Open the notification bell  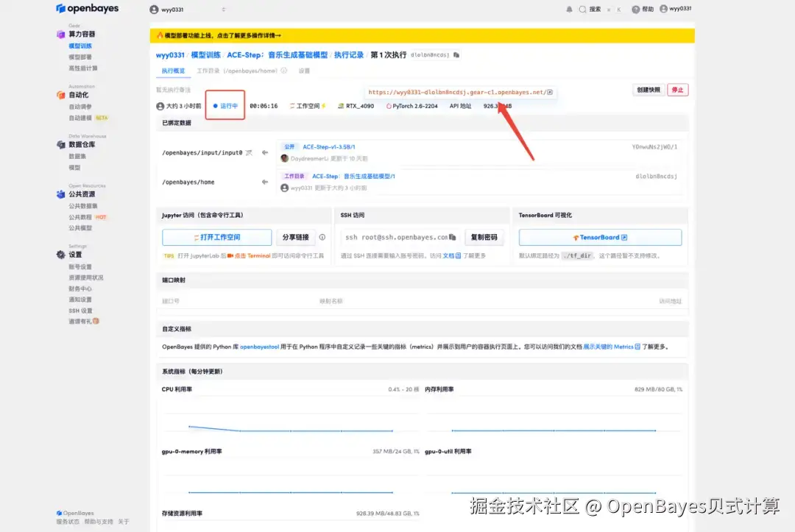(569, 9)
